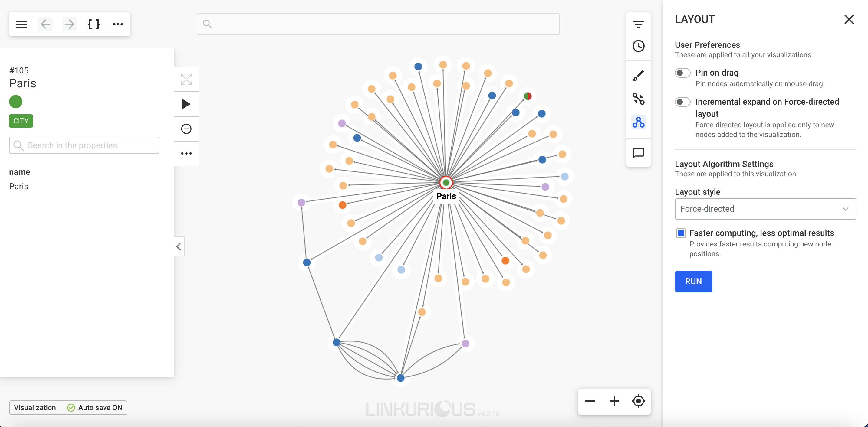Click the Visualization tab at bottom
868x427 pixels.
click(35, 407)
